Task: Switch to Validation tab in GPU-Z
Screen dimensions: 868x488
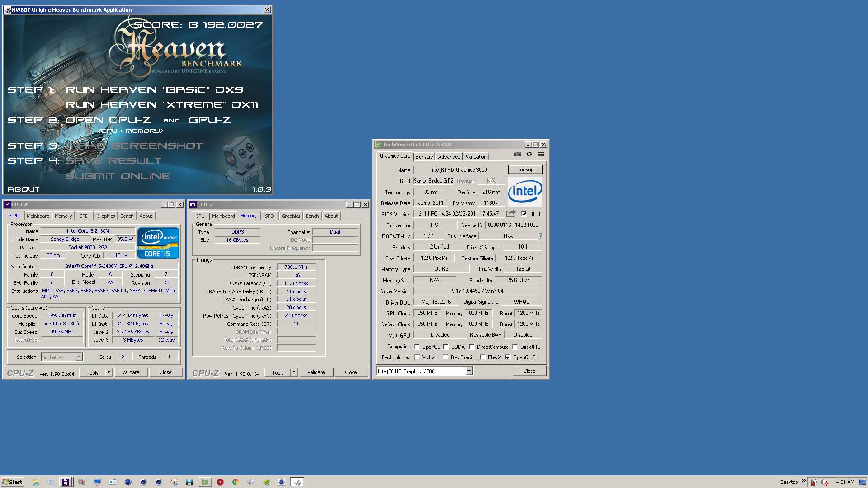Action: [x=476, y=156]
